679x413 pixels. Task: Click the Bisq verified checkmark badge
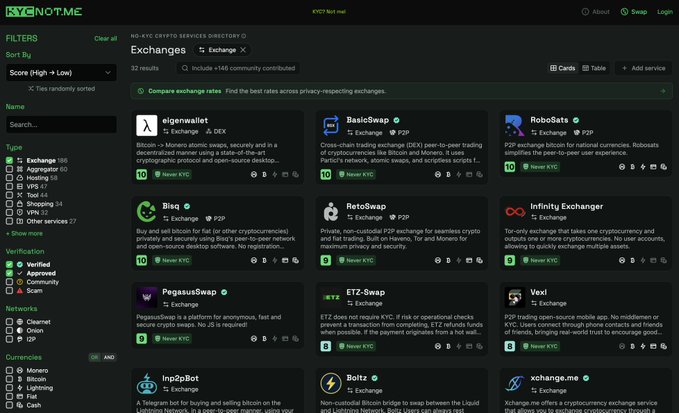187,206
